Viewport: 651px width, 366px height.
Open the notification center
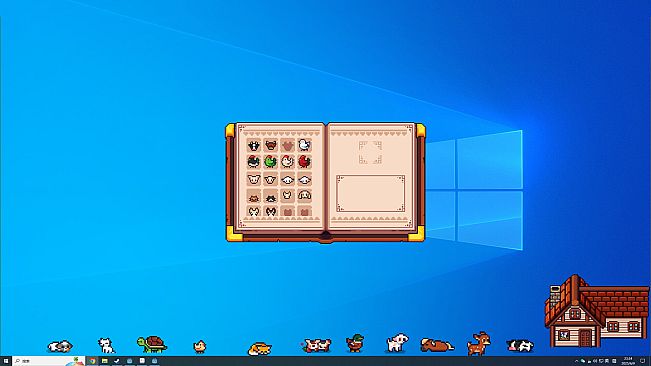point(643,361)
